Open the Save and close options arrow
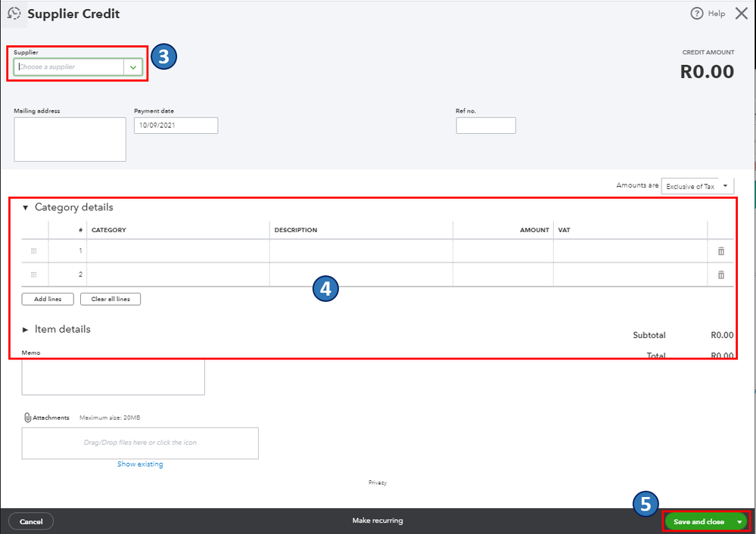Viewport: 756px width, 534px height. click(739, 521)
